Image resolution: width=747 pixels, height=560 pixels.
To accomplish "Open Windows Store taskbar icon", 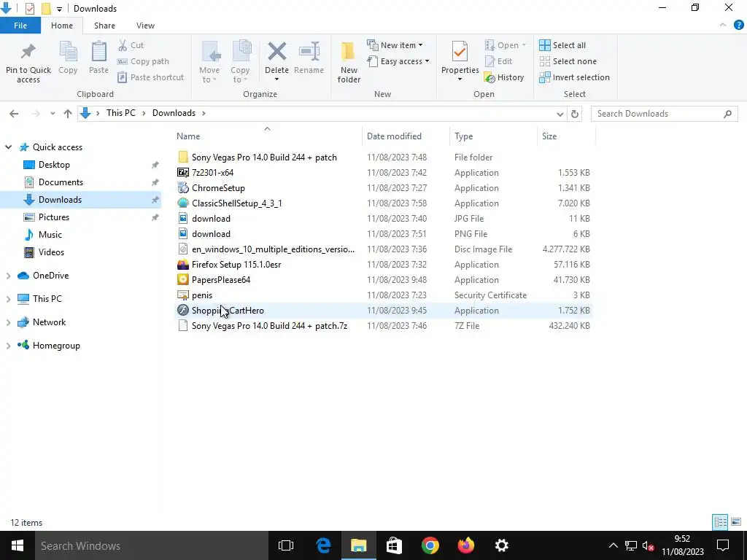I will [x=394, y=545].
